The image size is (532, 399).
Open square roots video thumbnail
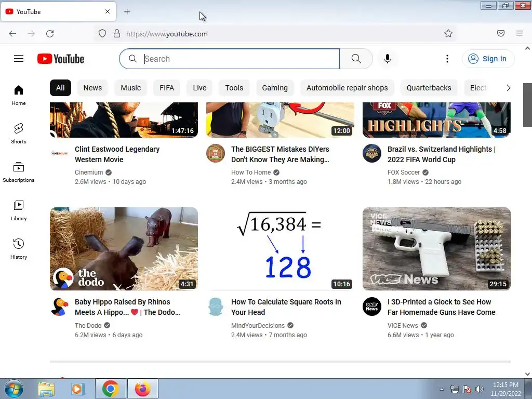click(x=280, y=249)
